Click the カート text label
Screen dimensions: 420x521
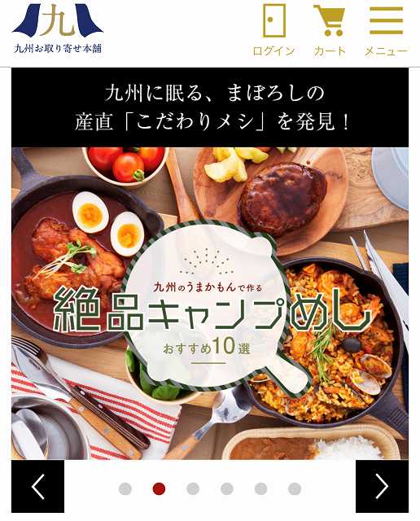[x=330, y=50]
